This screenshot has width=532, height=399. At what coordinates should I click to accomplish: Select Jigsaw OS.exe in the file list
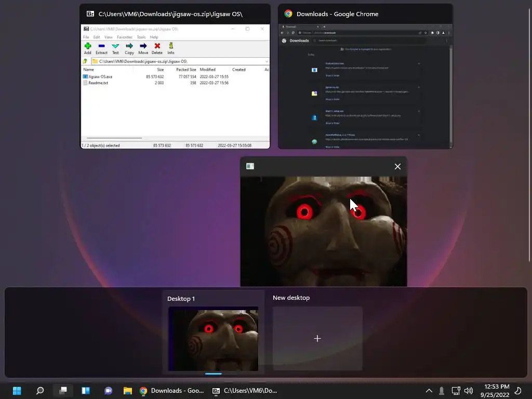[98, 77]
